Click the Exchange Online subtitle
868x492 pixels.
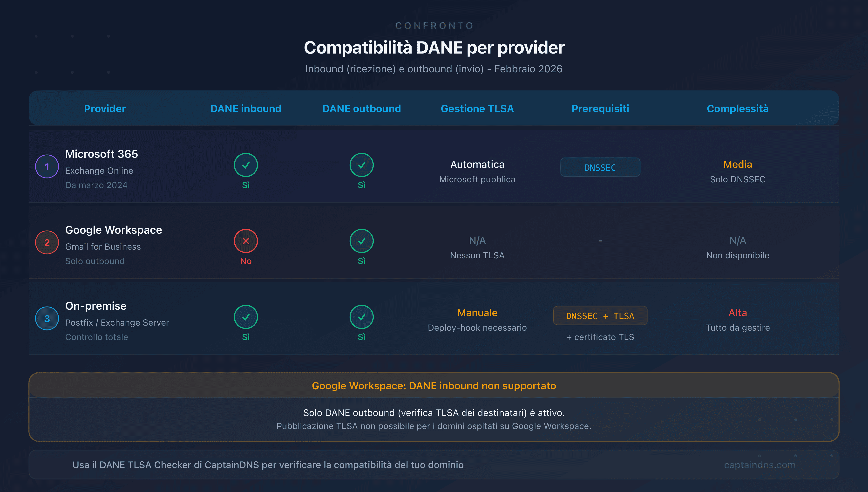pyautogui.click(x=99, y=171)
